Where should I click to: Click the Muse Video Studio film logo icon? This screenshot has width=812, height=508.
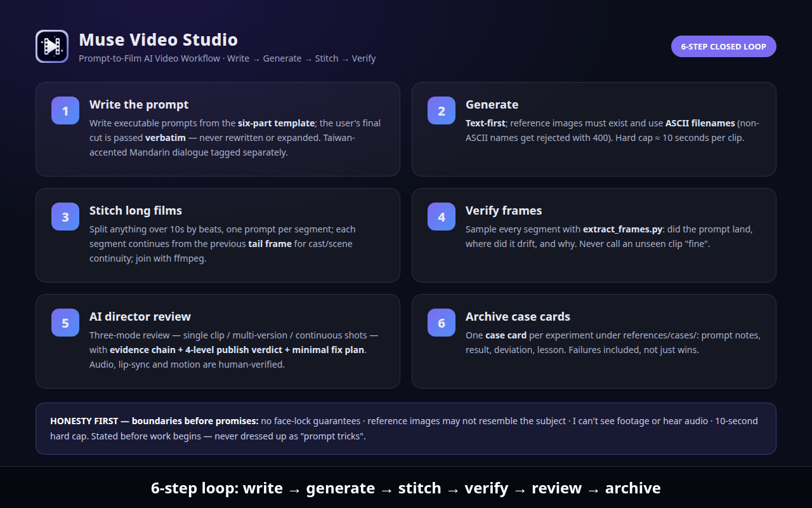pos(52,46)
